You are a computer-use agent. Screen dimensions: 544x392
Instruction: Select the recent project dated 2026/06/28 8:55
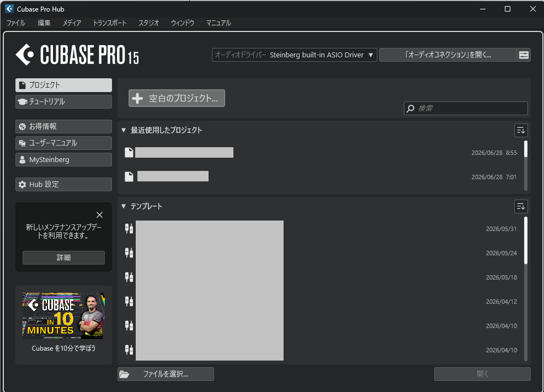coord(321,153)
